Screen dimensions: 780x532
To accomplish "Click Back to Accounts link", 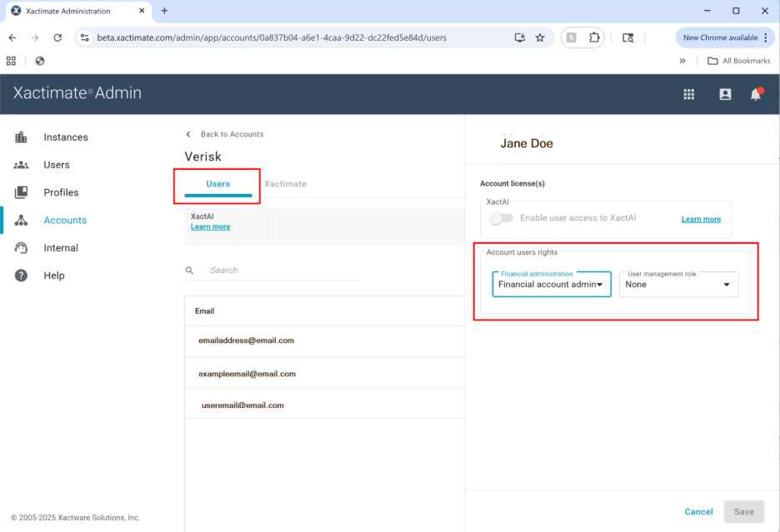I will 225,134.
